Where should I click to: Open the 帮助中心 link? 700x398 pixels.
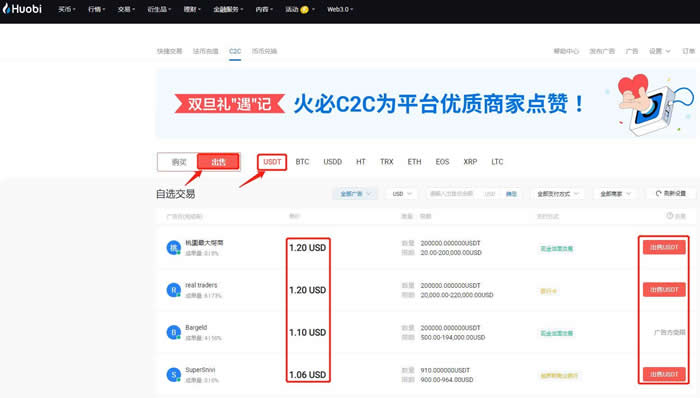coord(566,51)
